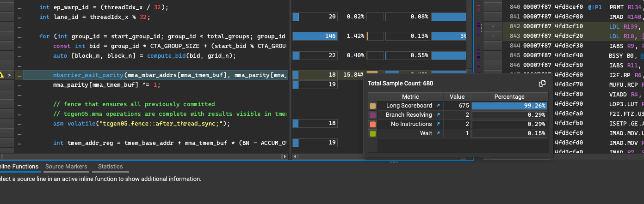Open the Wait metric link arrow
Screen dimensions: 644x204
pos(438,133)
